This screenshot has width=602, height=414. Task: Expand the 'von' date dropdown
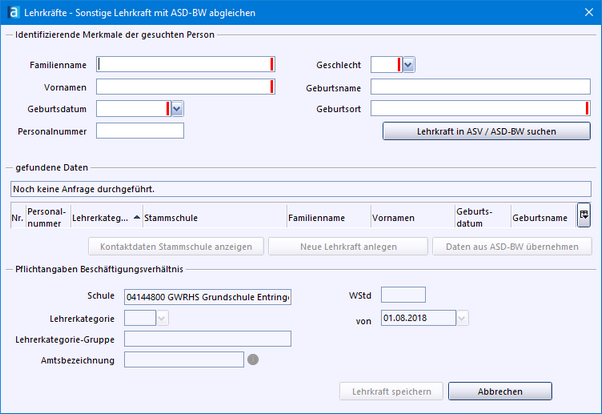click(x=463, y=318)
